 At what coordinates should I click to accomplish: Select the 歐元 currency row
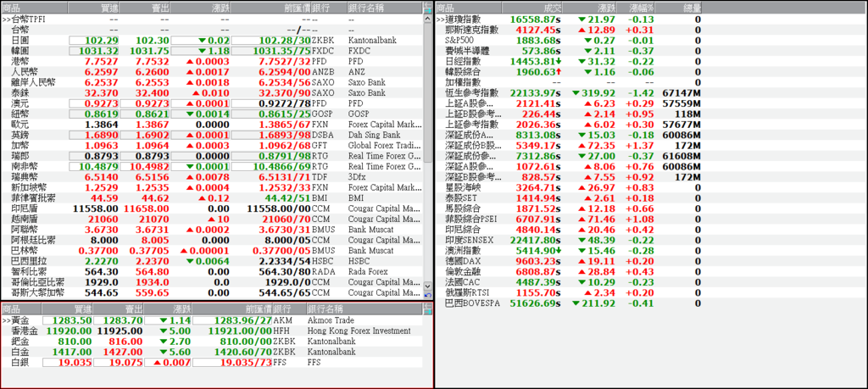(211, 125)
